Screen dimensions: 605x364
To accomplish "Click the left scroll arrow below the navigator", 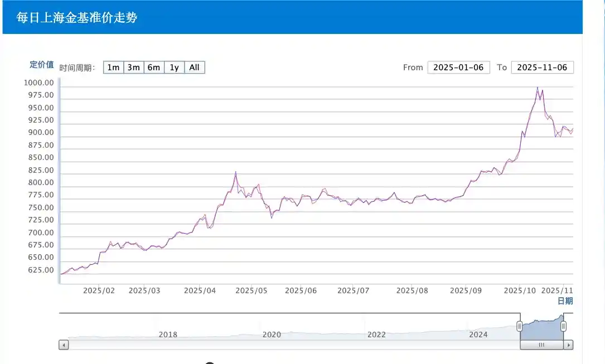I will (x=63, y=344).
